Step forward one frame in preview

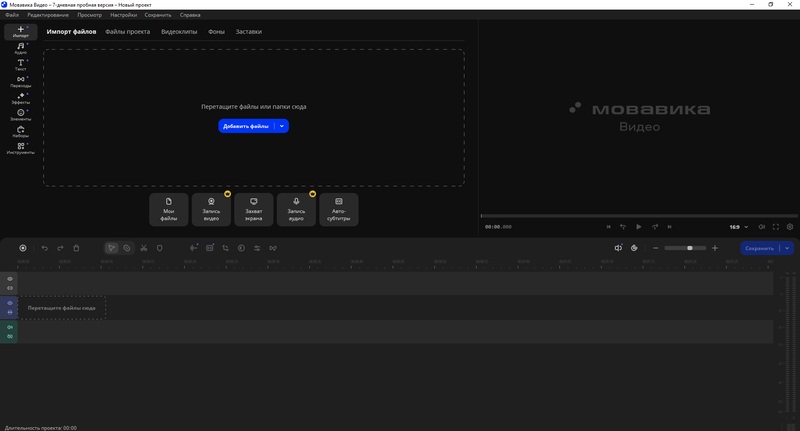655,226
